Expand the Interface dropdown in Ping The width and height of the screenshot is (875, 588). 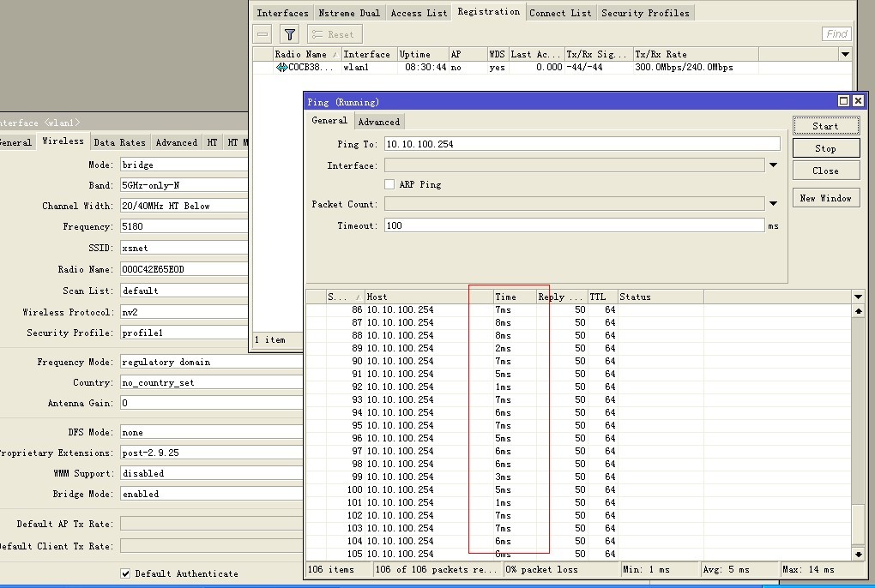click(x=773, y=165)
